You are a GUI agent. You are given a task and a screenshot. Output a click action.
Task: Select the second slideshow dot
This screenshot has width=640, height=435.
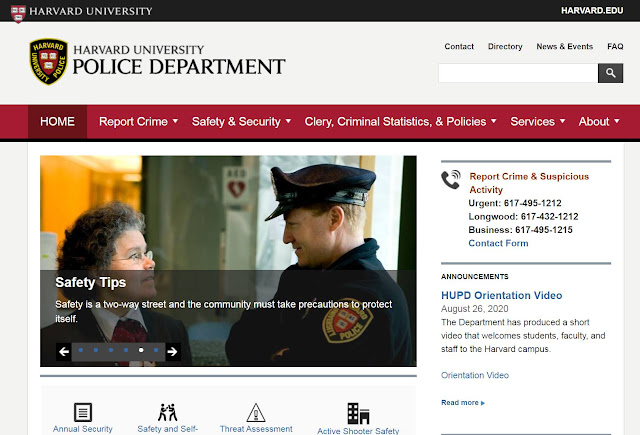point(96,350)
